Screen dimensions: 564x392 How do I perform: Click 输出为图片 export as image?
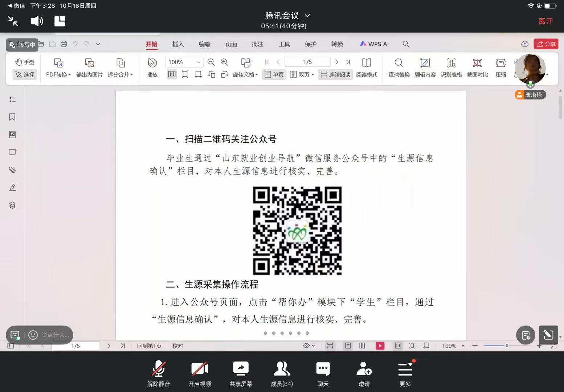[89, 68]
